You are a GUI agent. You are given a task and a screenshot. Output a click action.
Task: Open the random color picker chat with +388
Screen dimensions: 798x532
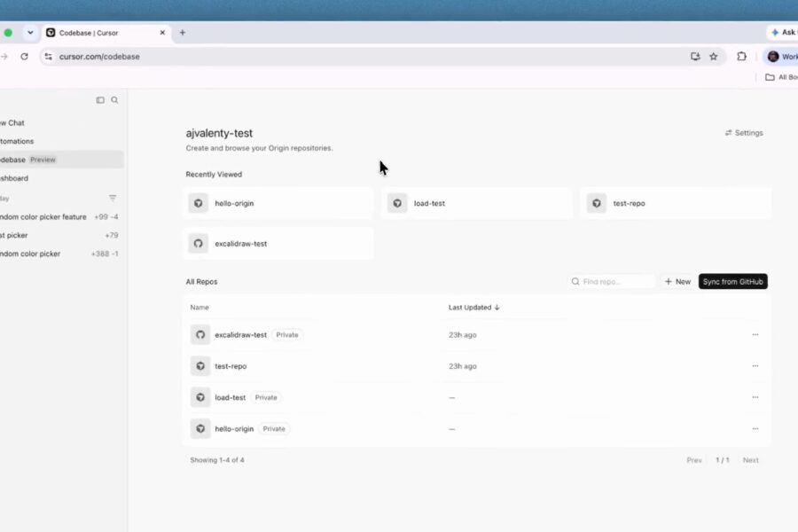pyautogui.click(x=61, y=254)
